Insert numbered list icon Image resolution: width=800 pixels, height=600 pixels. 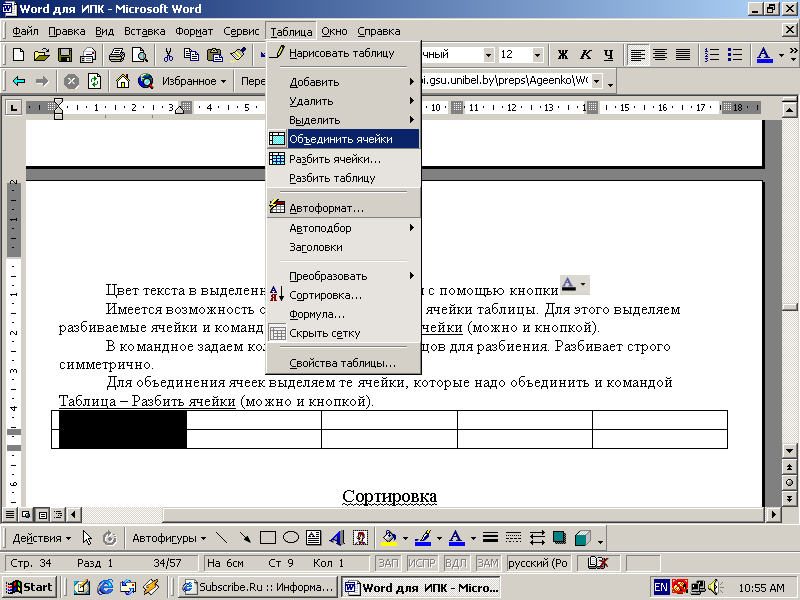[x=712, y=54]
